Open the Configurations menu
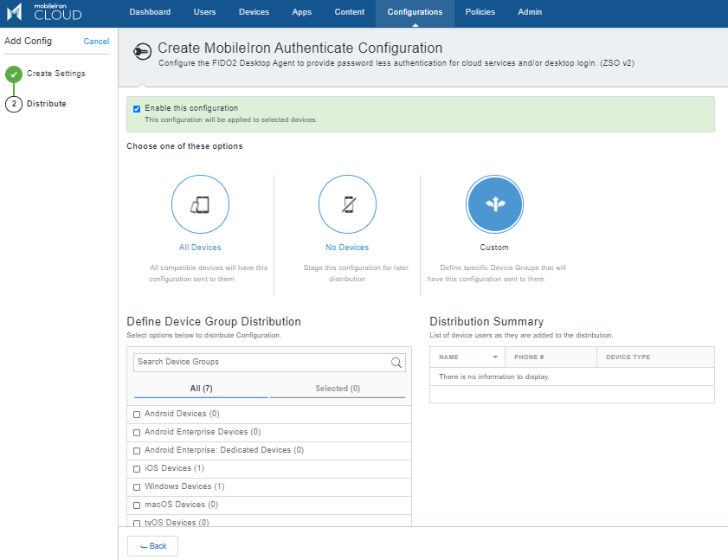This screenshot has height=560, width=728. click(x=415, y=12)
